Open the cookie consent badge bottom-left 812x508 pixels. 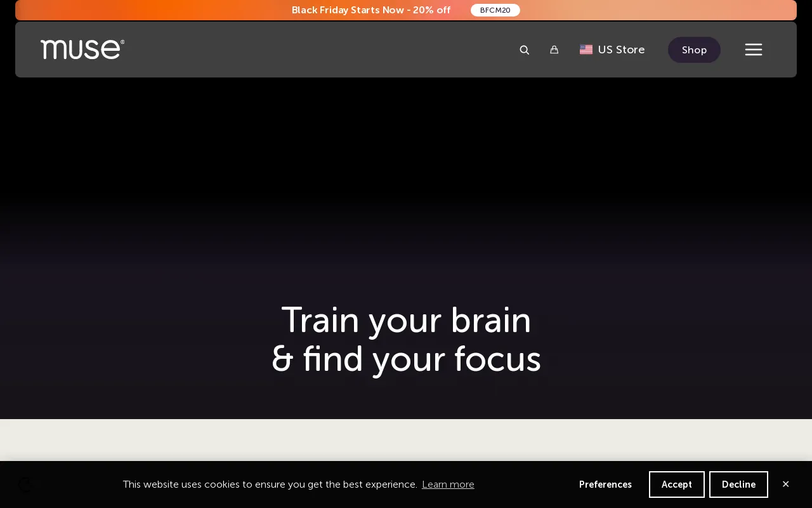[25, 485]
